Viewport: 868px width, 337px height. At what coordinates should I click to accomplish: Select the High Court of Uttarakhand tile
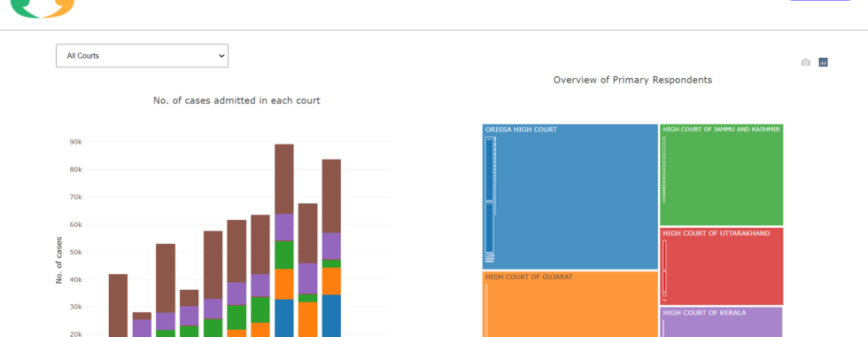(x=722, y=266)
